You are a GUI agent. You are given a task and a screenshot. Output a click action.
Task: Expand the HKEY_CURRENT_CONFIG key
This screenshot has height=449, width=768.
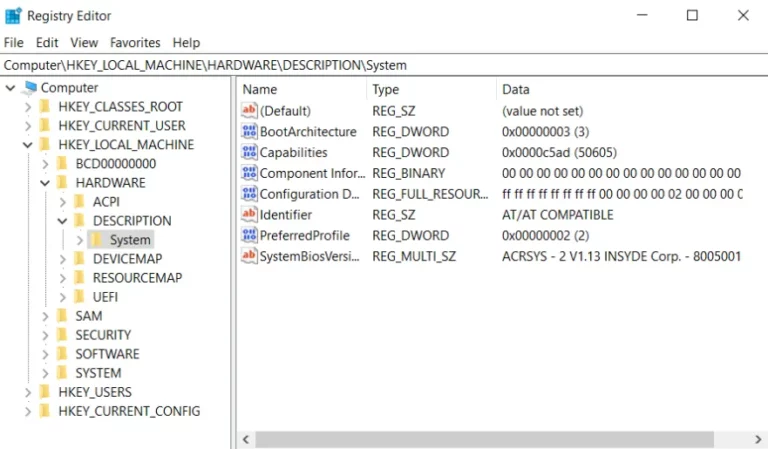tap(28, 411)
